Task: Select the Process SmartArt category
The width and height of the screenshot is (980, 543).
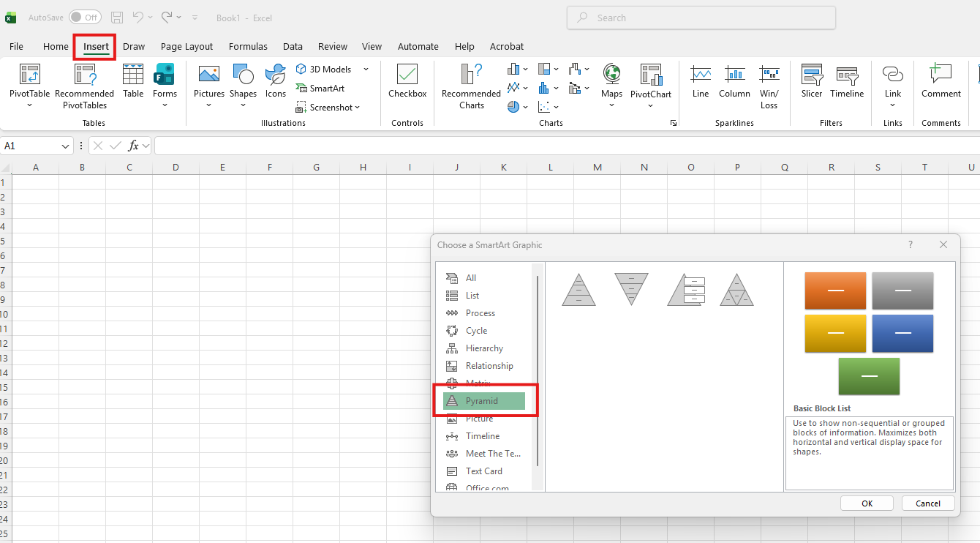Action: pyautogui.click(x=484, y=312)
